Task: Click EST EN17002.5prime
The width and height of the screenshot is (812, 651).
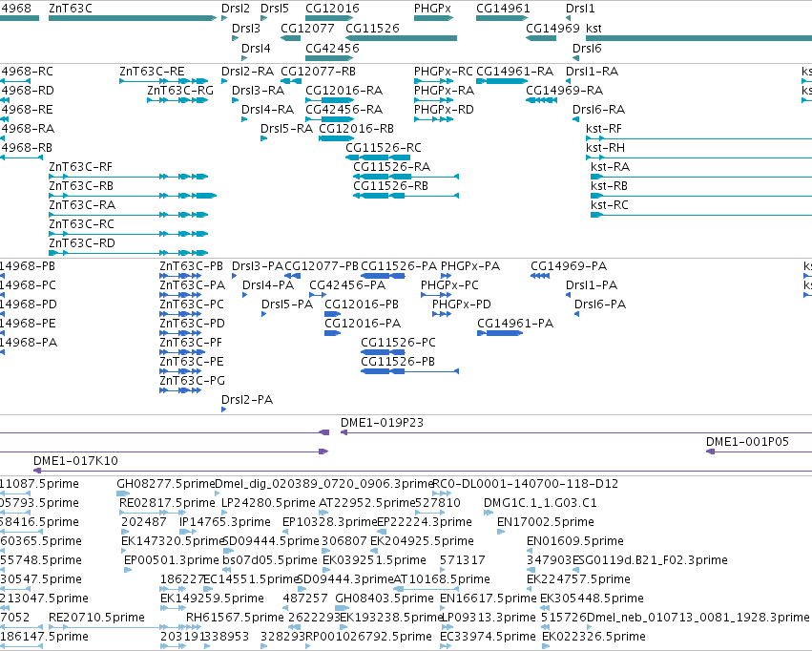Action: pyautogui.click(x=545, y=521)
